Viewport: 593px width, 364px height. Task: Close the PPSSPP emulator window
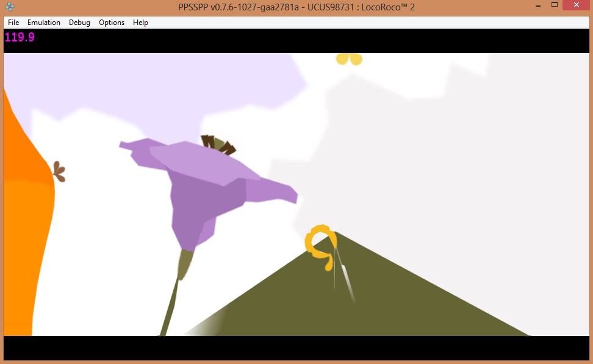coord(577,5)
